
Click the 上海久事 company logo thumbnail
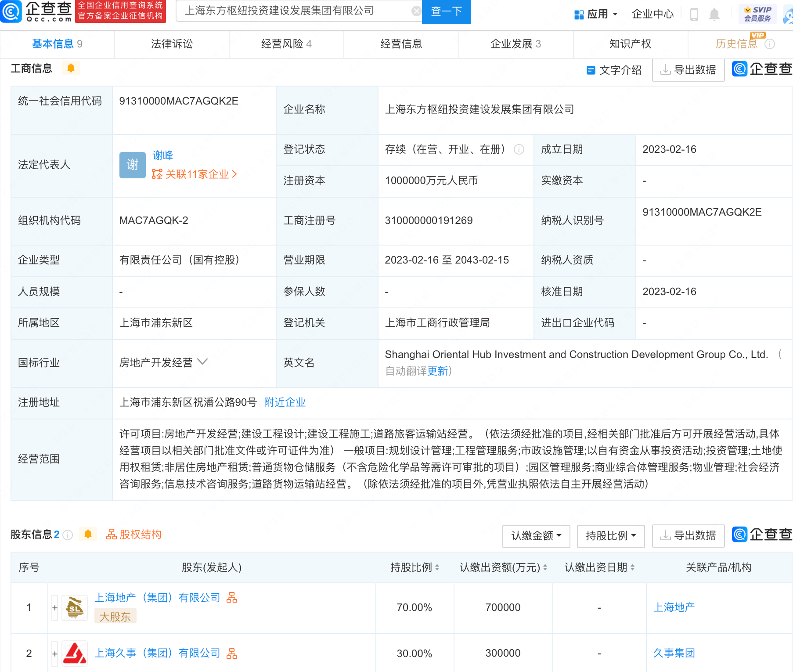pos(75,654)
